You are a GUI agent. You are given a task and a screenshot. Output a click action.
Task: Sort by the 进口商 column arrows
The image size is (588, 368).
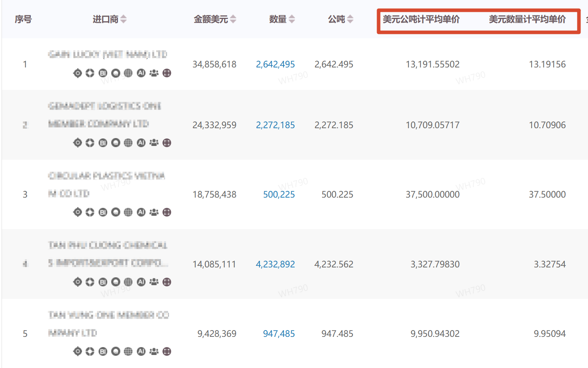(123, 19)
